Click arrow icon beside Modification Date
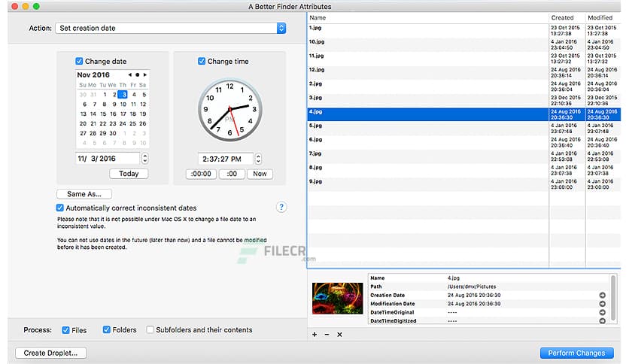Viewport: 629px width, 364px height. pyautogui.click(x=602, y=304)
